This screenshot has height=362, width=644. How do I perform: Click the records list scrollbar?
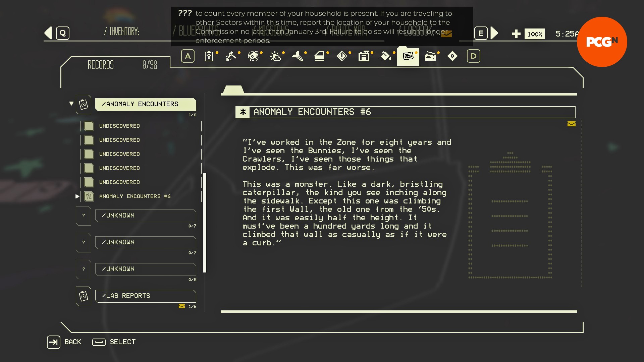205,223
